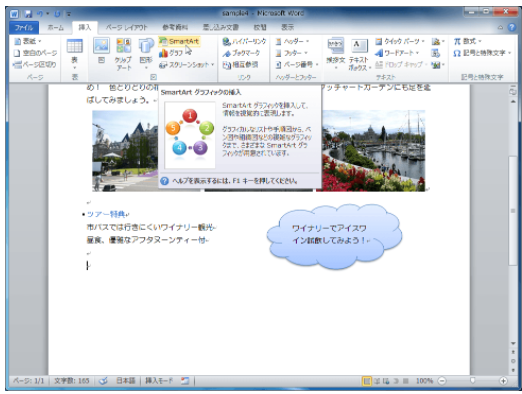Click the ページ: 1/1 status bar indicator
Viewport: 522px width, 394px height.
click(29, 381)
